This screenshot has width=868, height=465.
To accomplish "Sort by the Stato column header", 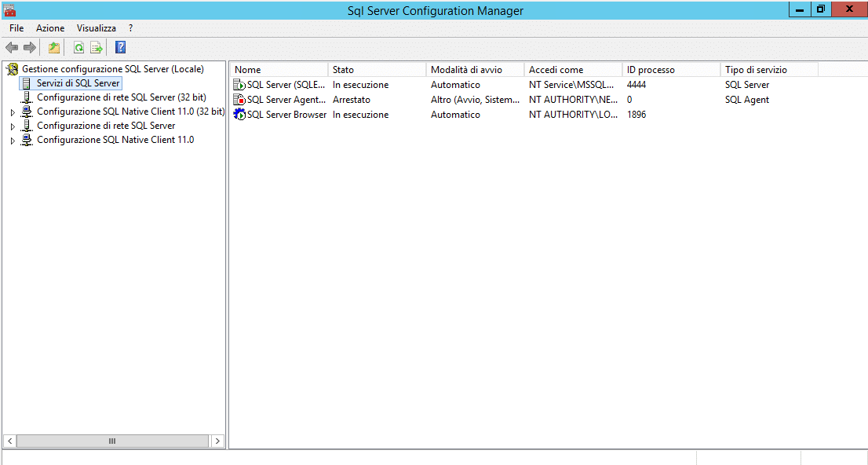I will (377, 70).
